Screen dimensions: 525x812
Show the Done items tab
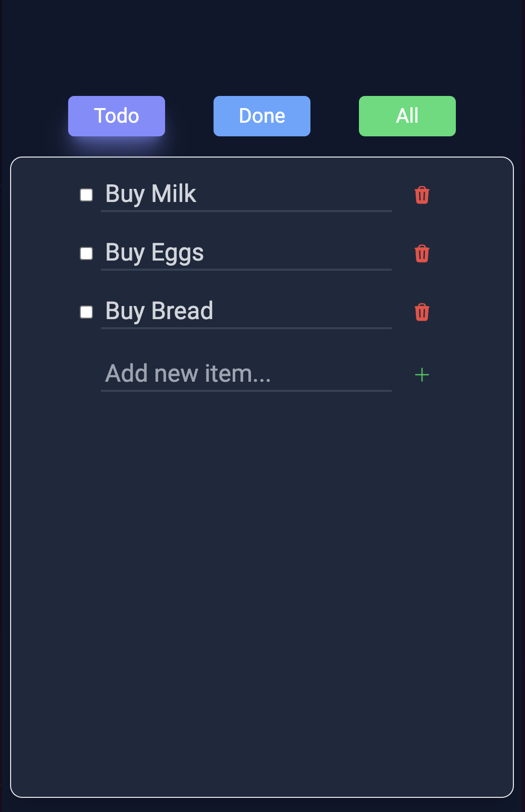click(x=262, y=116)
